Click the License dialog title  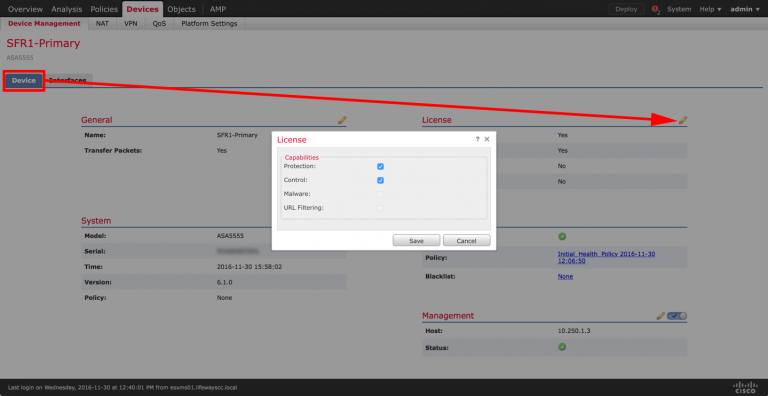[x=292, y=140]
